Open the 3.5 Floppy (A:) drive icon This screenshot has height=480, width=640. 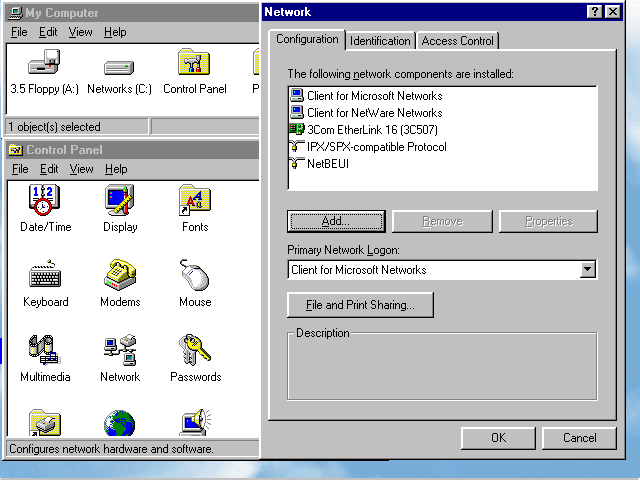pos(44,62)
